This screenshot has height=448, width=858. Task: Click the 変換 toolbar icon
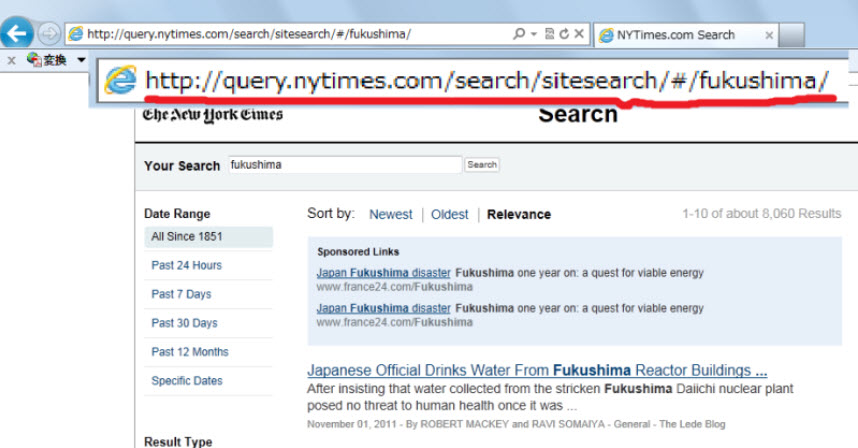[x=47, y=61]
